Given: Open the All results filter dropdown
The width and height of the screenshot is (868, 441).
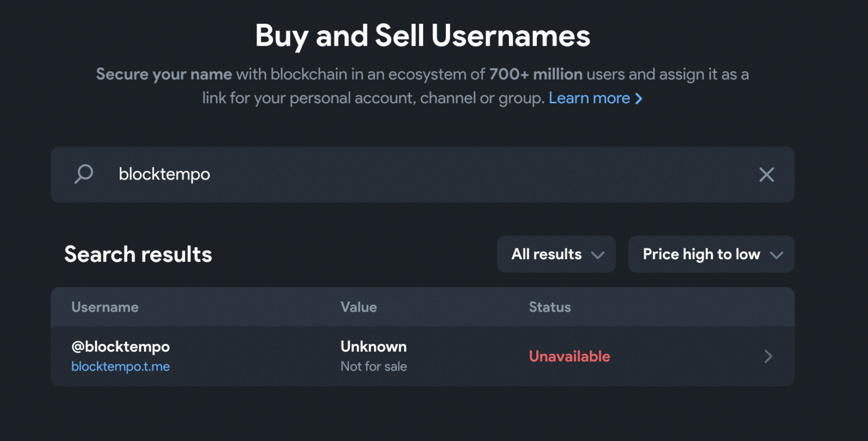Looking at the screenshot, I should [x=556, y=254].
